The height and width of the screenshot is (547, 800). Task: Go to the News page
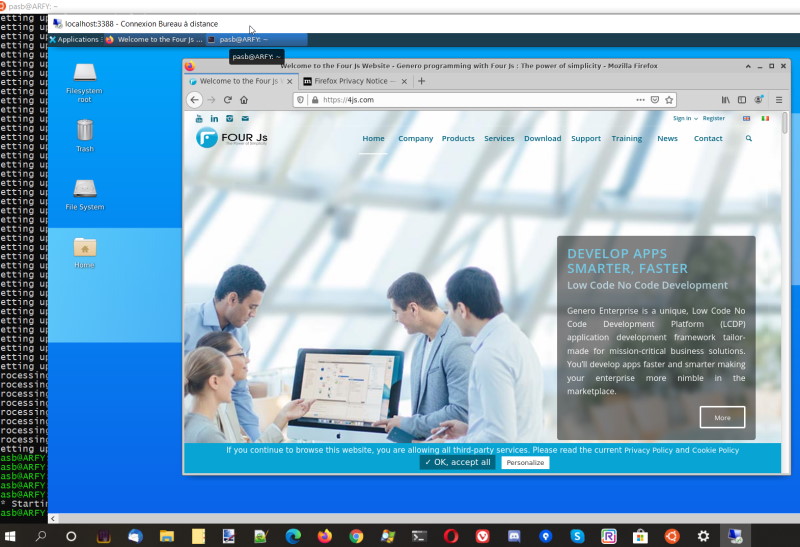coord(667,138)
